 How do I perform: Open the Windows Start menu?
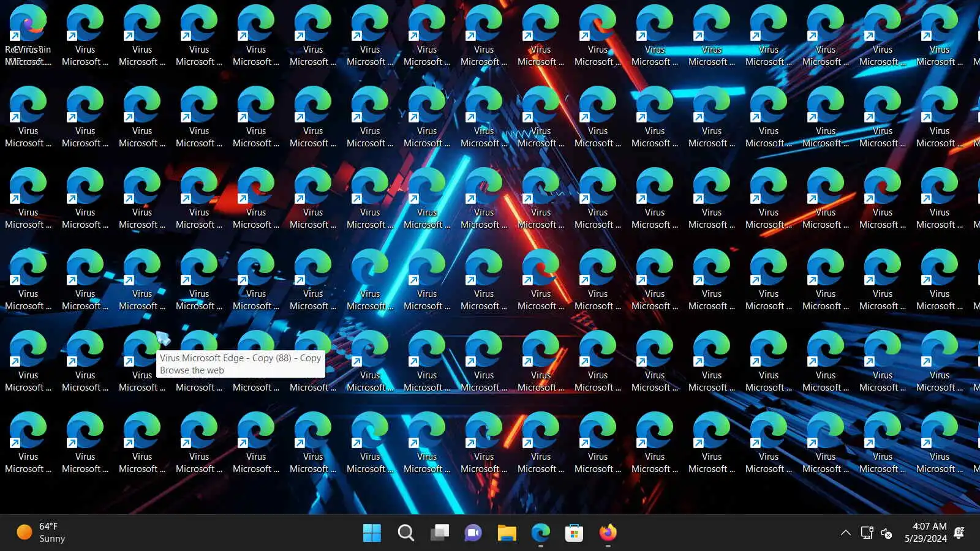[372, 533]
